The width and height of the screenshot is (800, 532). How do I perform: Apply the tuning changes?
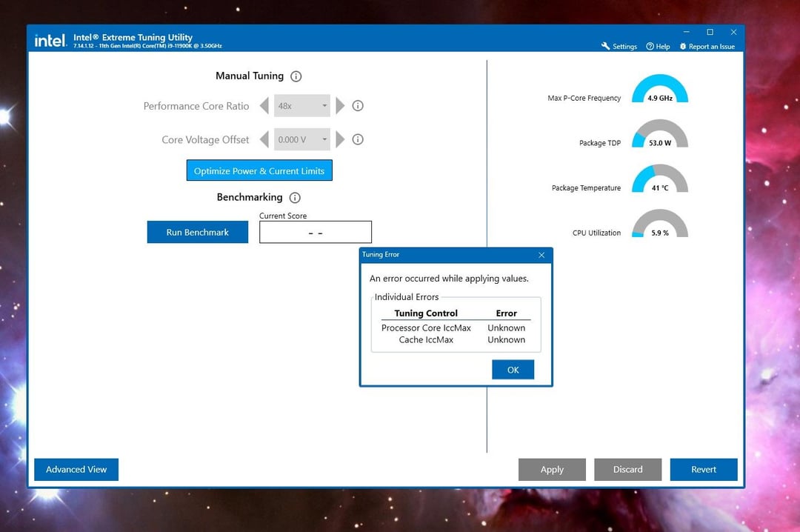[x=552, y=469]
